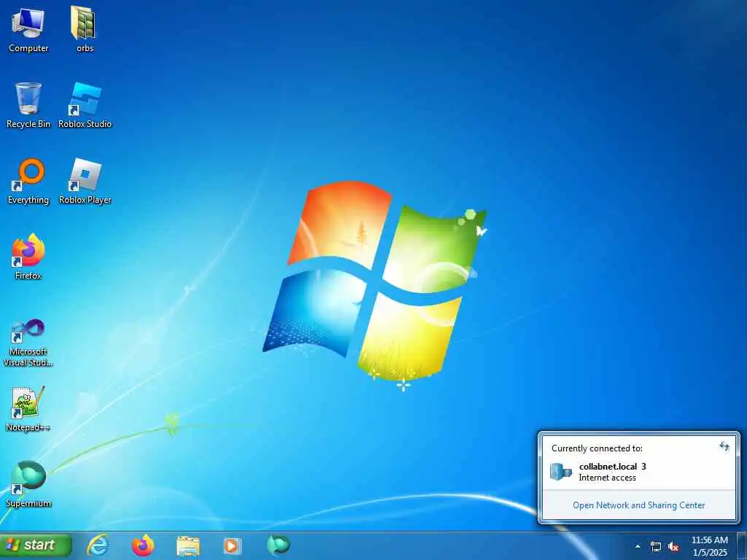Click the network tray icon
This screenshot has width=747, height=560.
coord(656,546)
